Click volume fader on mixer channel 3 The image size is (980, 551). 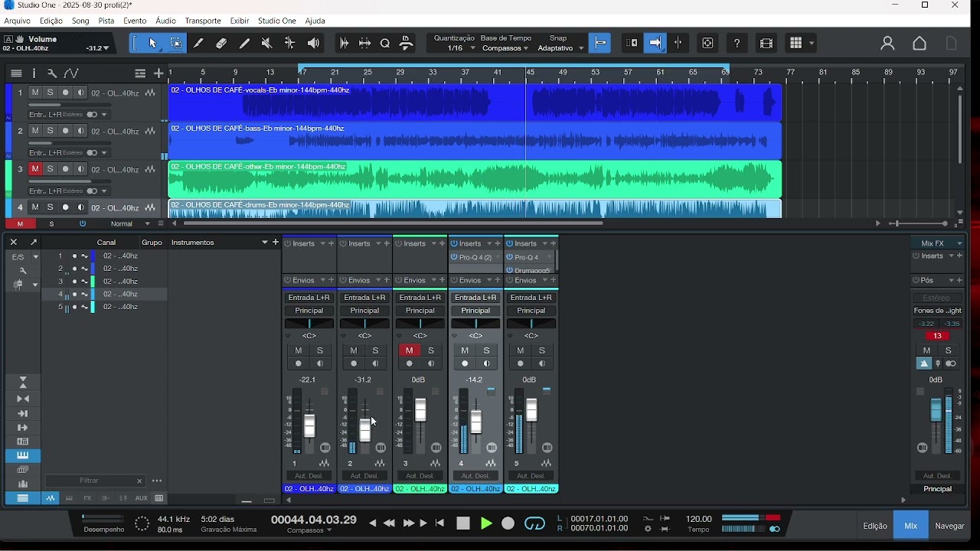(420, 409)
